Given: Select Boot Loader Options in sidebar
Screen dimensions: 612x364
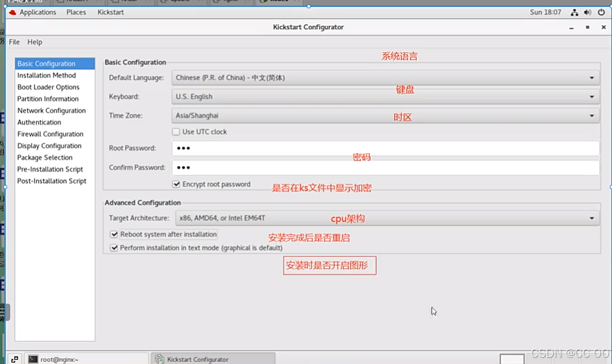Looking at the screenshot, I should [55, 87].
